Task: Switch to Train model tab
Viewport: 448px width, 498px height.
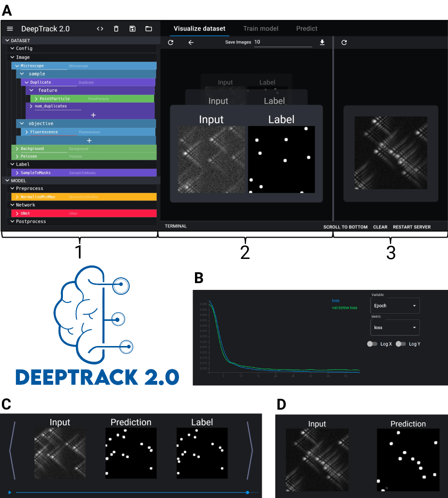Action: click(261, 29)
